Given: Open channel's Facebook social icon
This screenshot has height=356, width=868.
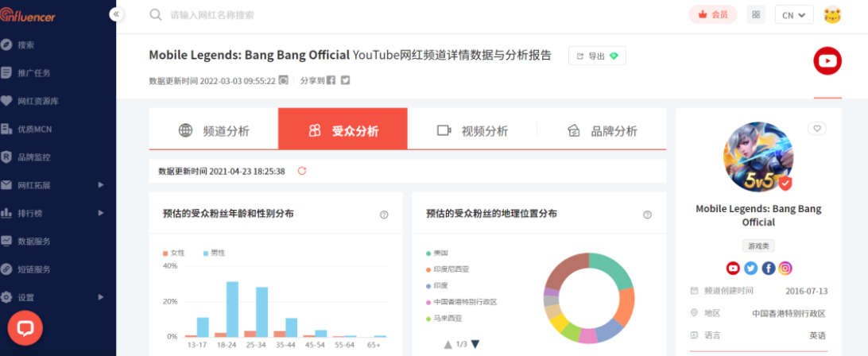Looking at the screenshot, I should 769,269.
